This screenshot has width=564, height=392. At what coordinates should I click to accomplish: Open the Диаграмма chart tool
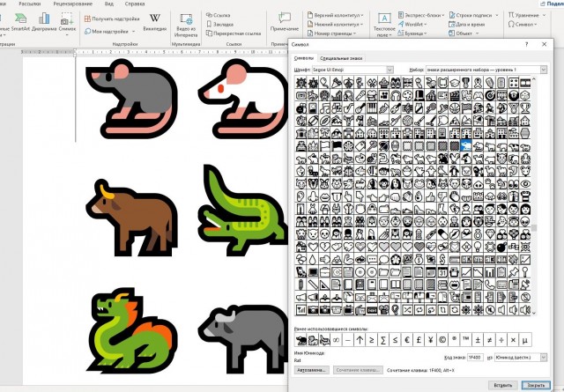44,22
